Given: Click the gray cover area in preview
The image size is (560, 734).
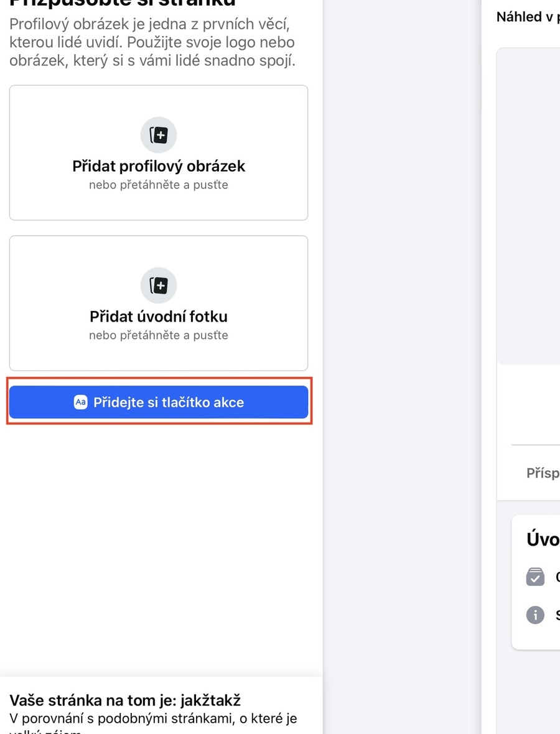Looking at the screenshot, I should (x=529, y=205).
